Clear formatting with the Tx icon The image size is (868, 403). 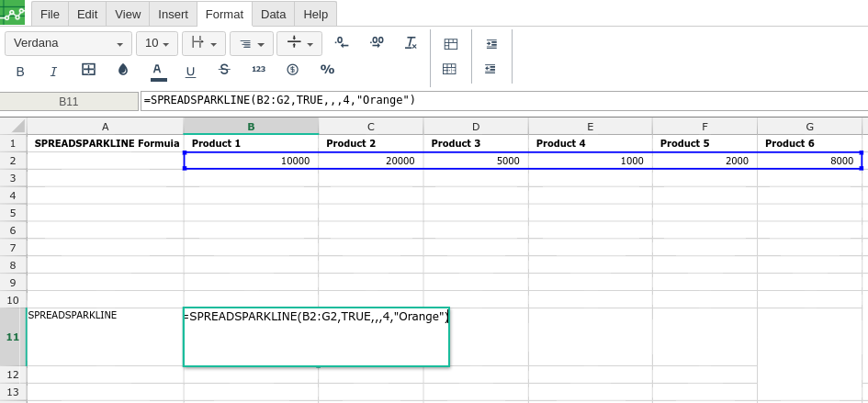pos(411,42)
